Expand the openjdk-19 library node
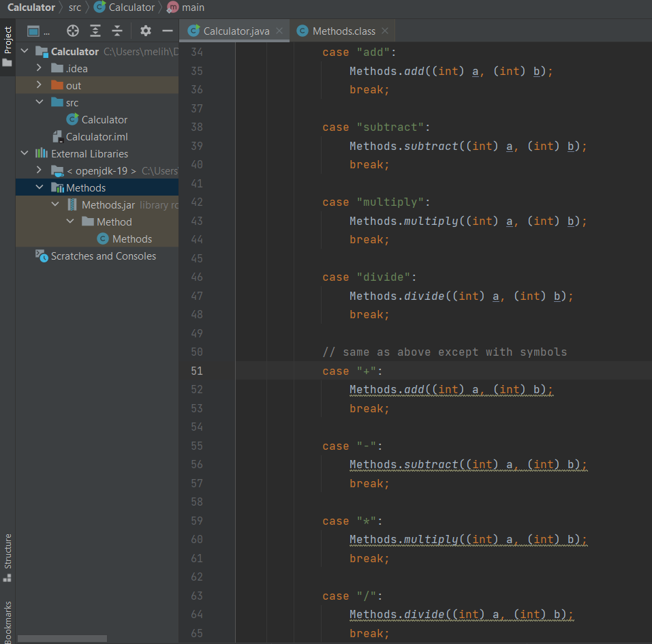This screenshot has height=644, width=652. pos(39,170)
